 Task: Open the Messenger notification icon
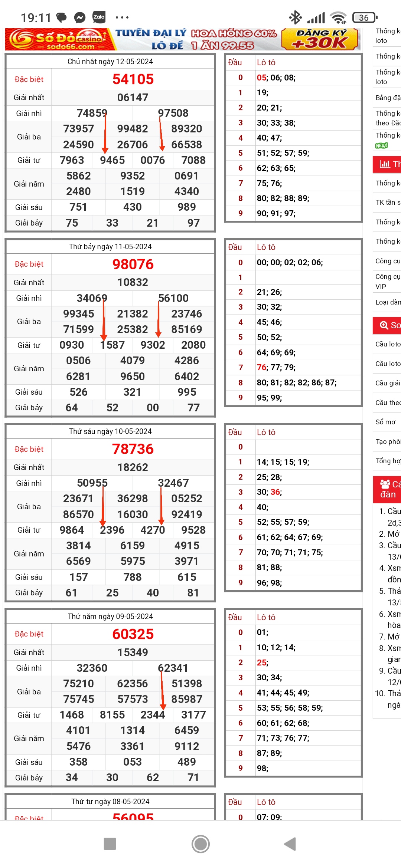(80, 17)
